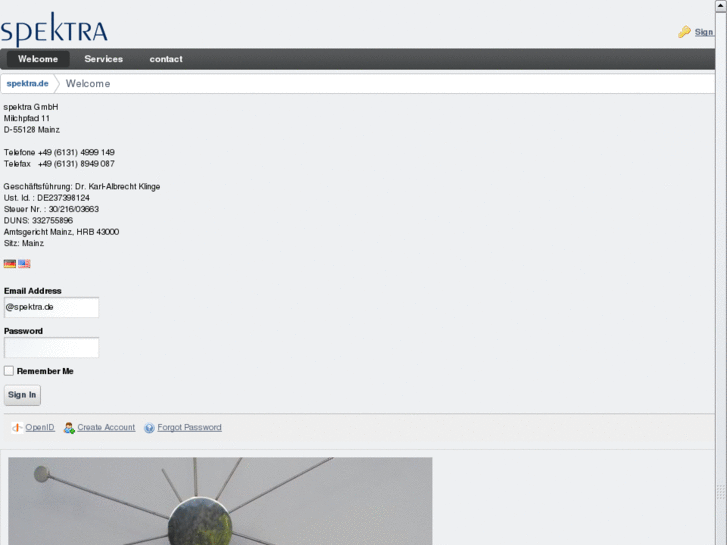Open the Forgot Password link
This screenshot has height=545, width=727.
[189, 427]
